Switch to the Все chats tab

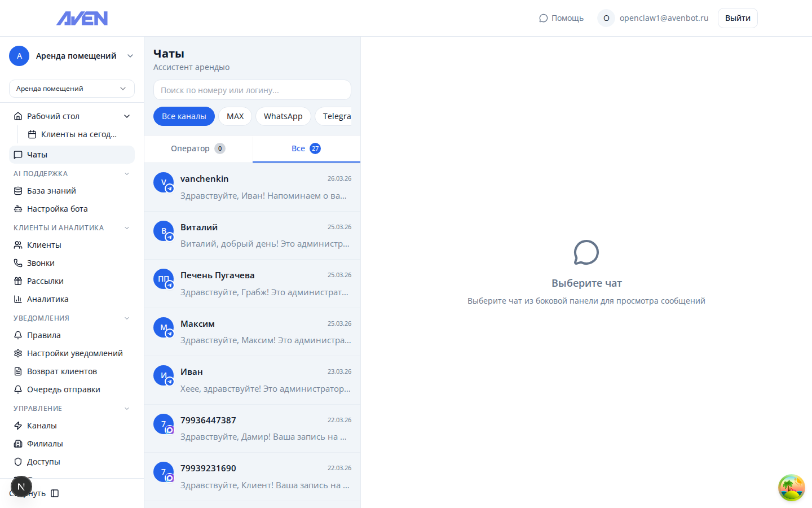pyautogui.click(x=306, y=148)
